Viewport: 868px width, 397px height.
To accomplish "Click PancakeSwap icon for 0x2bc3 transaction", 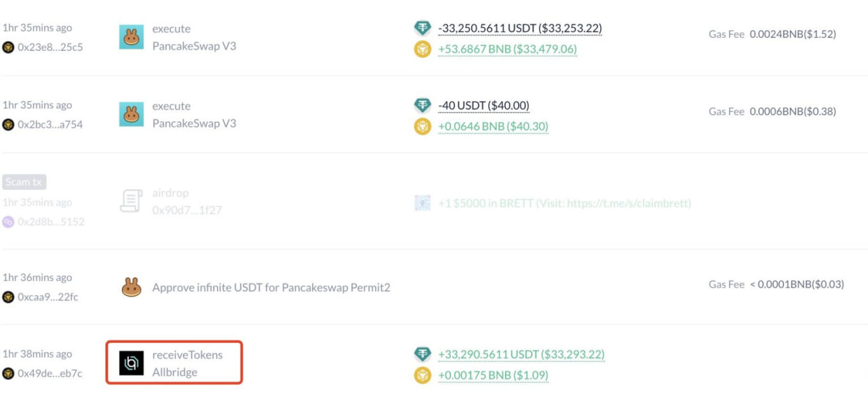I will tap(132, 115).
